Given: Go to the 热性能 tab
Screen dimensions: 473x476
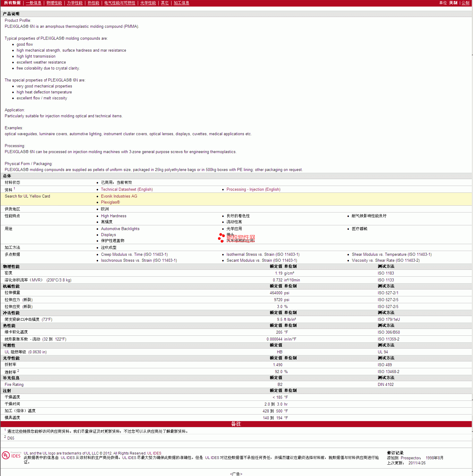Looking at the screenshot, I should pos(93,3).
